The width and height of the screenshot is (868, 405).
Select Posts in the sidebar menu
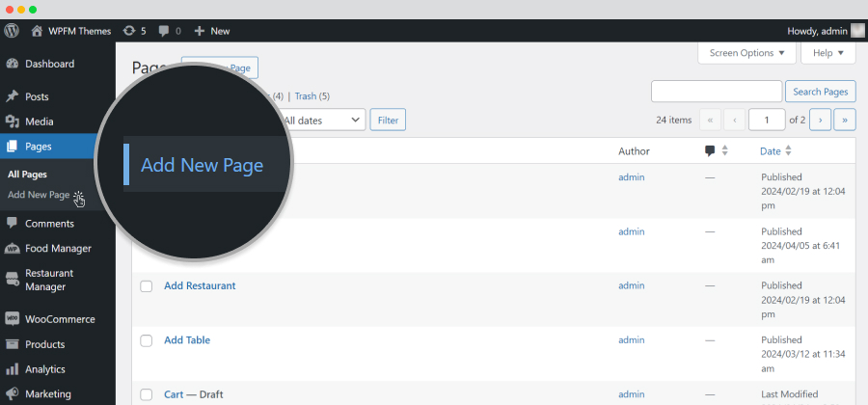point(37,96)
